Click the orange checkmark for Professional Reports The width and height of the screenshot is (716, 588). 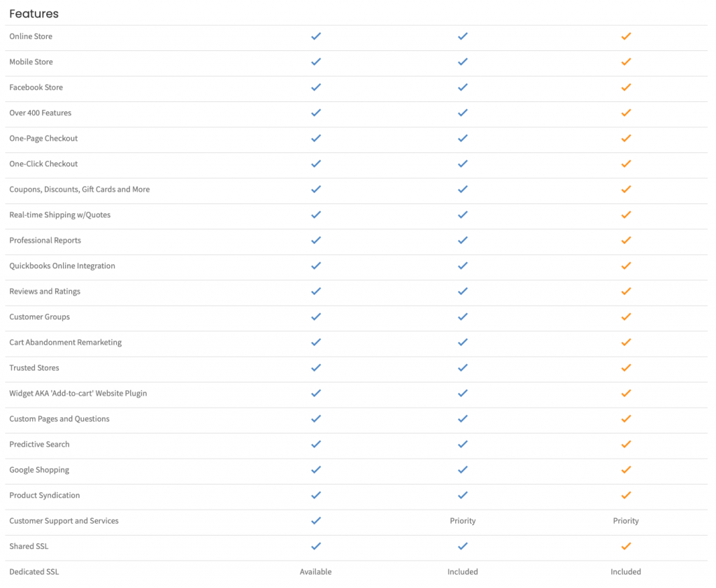[626, 240]
